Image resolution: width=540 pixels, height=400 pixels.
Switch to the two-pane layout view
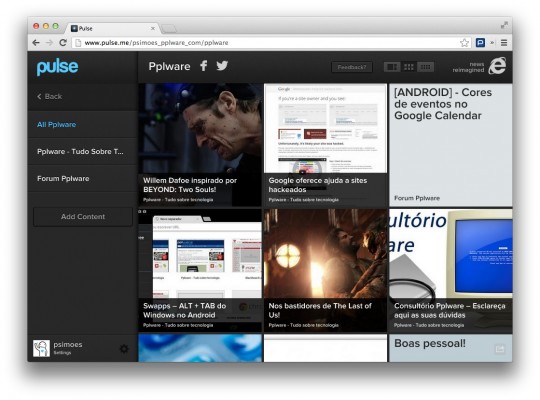[392, 67]
